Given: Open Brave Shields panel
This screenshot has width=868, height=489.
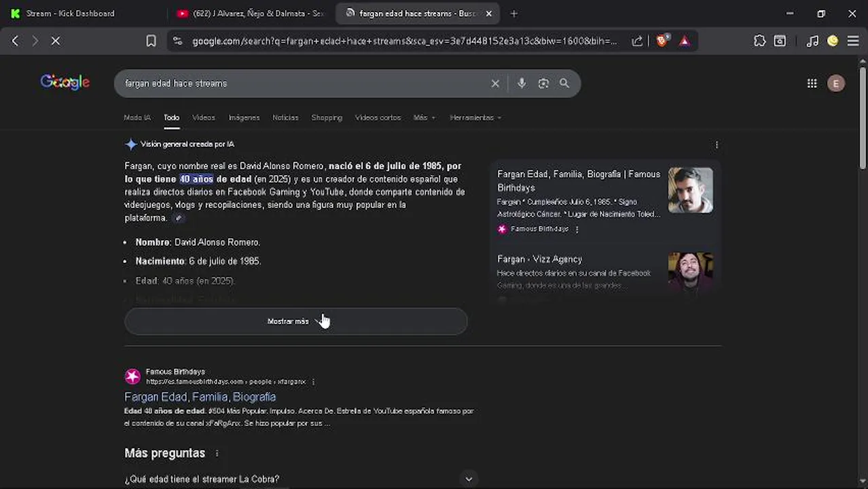Looking at the screenshot, I should [662, 41].
